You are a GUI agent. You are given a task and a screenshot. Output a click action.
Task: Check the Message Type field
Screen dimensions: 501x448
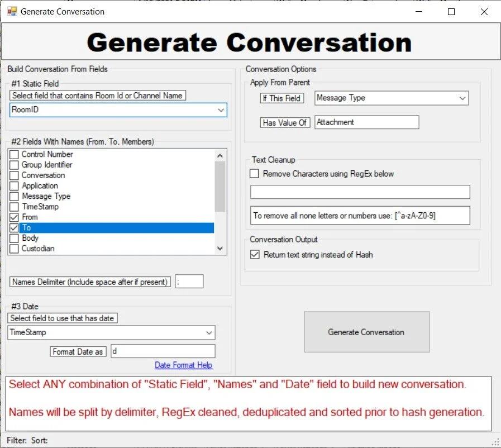coord(13,196)
